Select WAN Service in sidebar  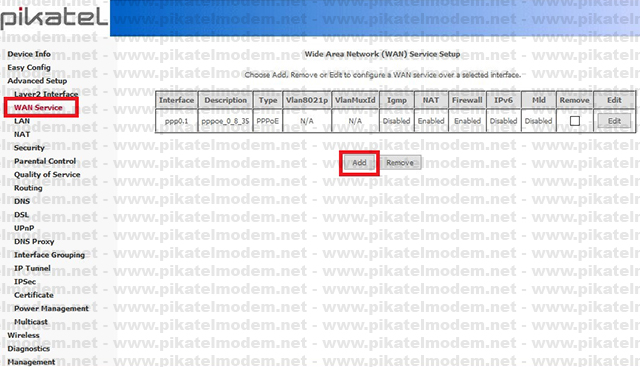click(x=38, y=108)
